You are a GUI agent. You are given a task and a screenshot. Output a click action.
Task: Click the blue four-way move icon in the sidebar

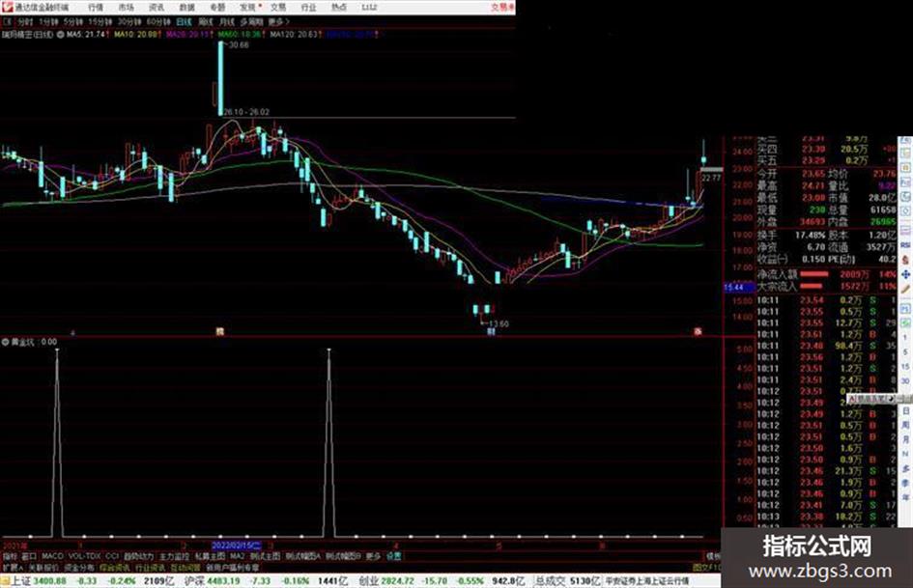(x=905, y=275)
